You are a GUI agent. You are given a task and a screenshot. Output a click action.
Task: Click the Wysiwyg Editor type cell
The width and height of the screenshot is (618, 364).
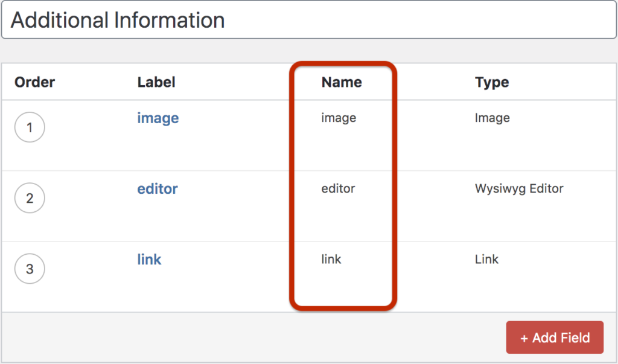[519, 188]
